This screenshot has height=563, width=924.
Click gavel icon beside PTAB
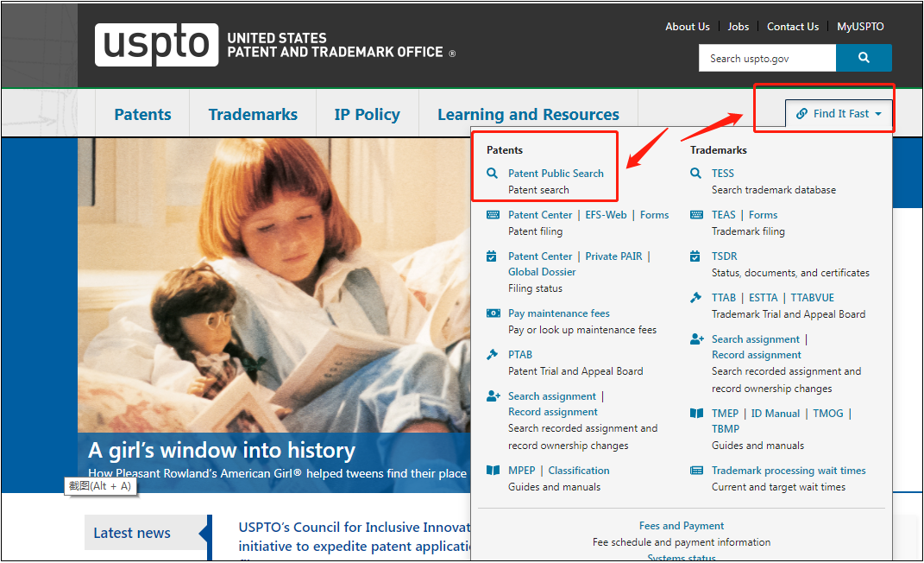click(493, 355)
